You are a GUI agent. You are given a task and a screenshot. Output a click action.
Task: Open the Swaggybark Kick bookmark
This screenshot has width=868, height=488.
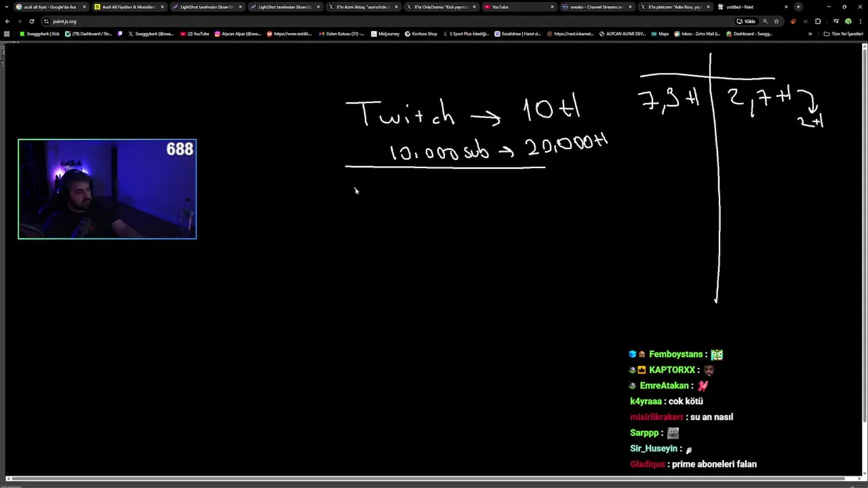(39, 34)
